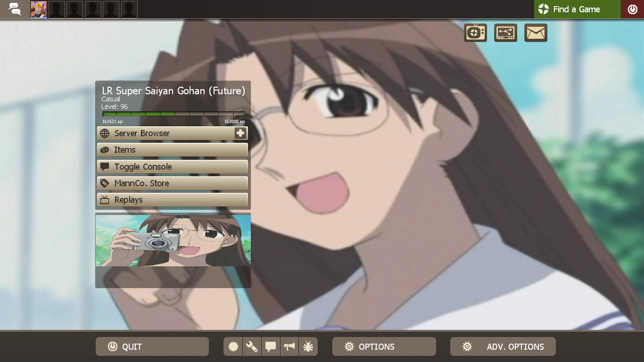Open the chat bubbles friends icon
This screenshot has height=362, width=644.
tap(15, 9)
